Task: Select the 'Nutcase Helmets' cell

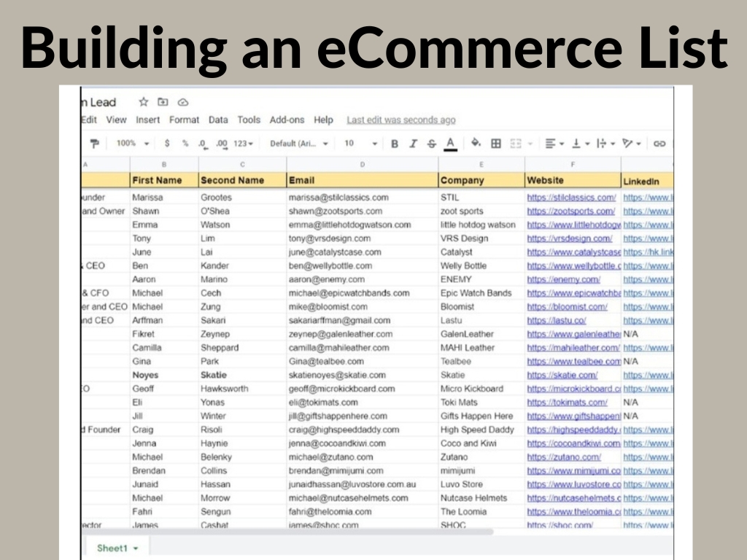Action: [x=481, y=498]
